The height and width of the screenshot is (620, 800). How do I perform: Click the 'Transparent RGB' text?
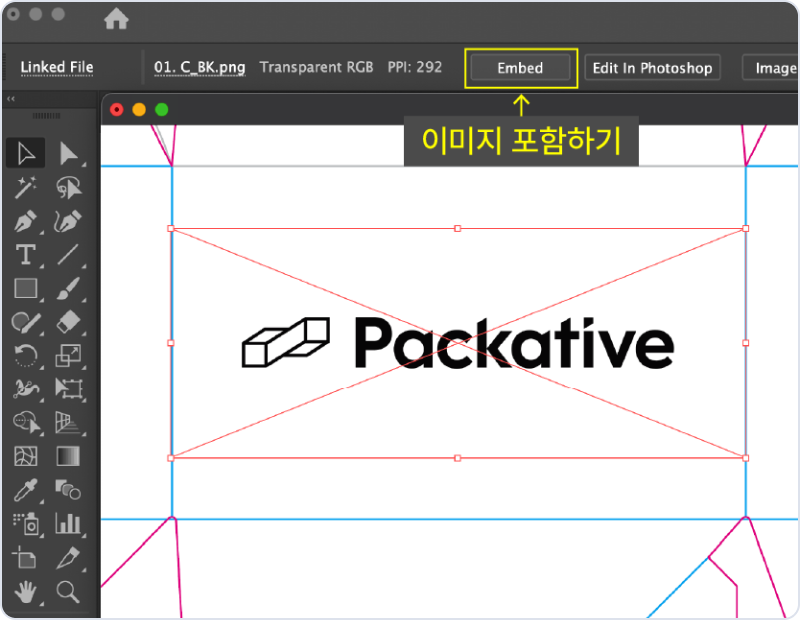tap(316, 67)
